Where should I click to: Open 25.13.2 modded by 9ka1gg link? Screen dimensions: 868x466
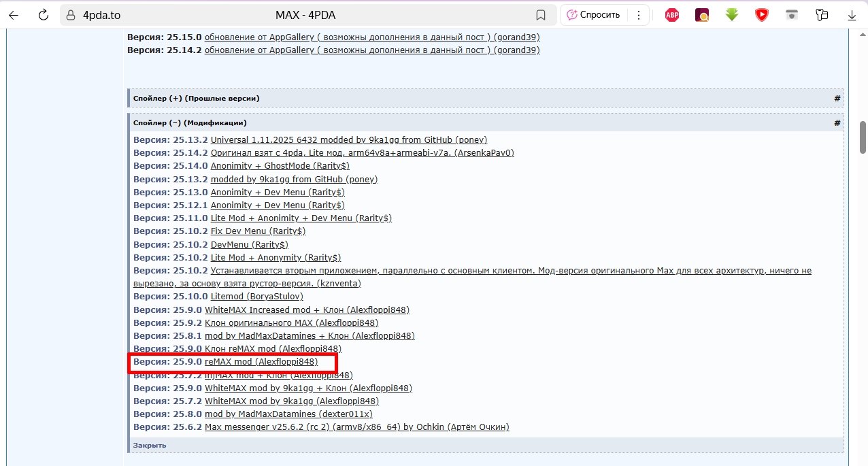pyautogui.click(x=294, y=179)
